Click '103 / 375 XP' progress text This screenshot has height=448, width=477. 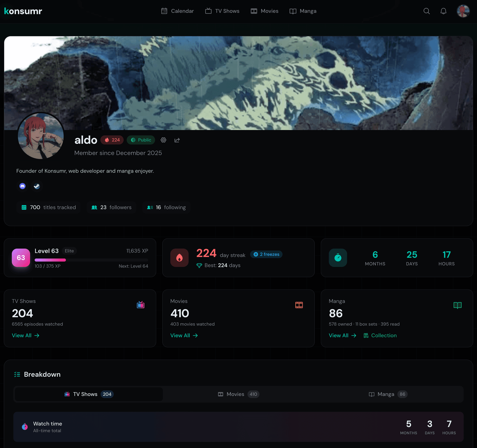point(48,266)
